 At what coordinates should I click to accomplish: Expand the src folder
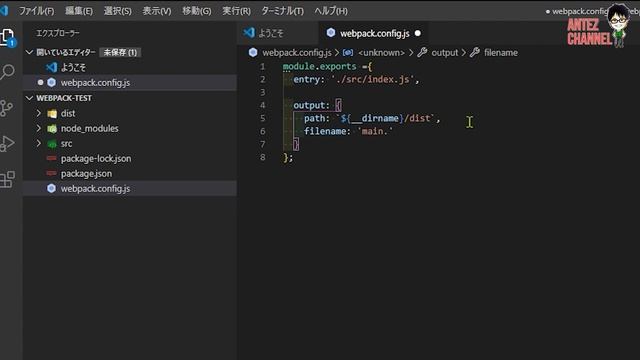(39, 143)
